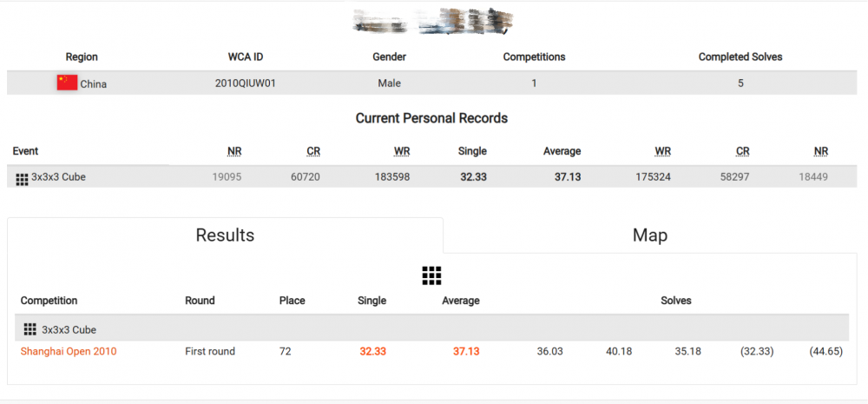
Task: Click the NR header next to Event
Action: (234, 152)
